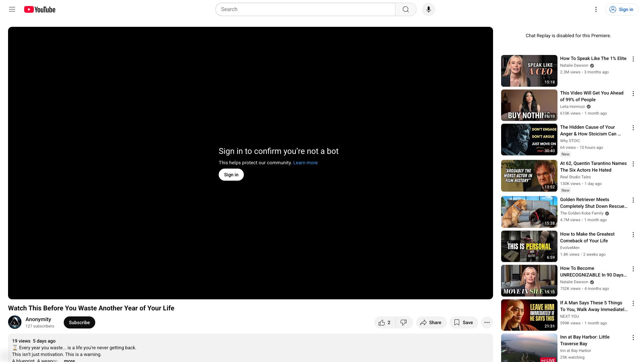Open Buy Nothing thumbnail by Leila Hormozi
The width and height of the screenshot is (644, 362).
(x=529, y=105)
